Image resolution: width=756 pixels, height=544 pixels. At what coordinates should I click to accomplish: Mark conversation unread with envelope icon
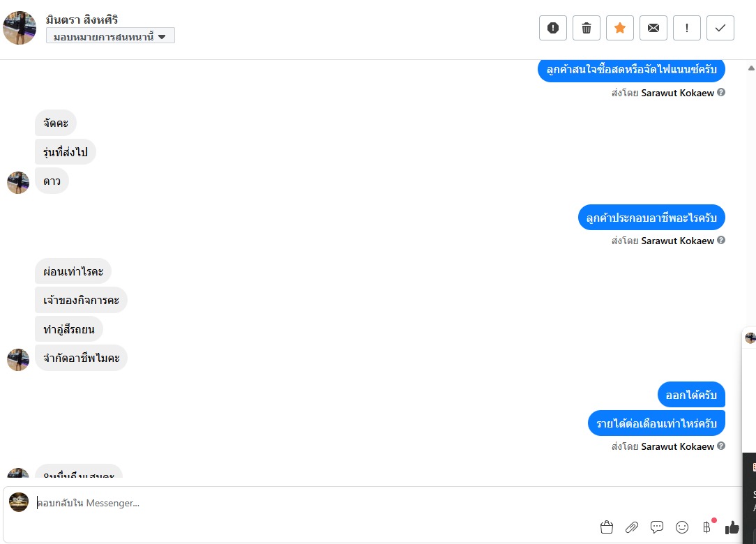(653, 28)
